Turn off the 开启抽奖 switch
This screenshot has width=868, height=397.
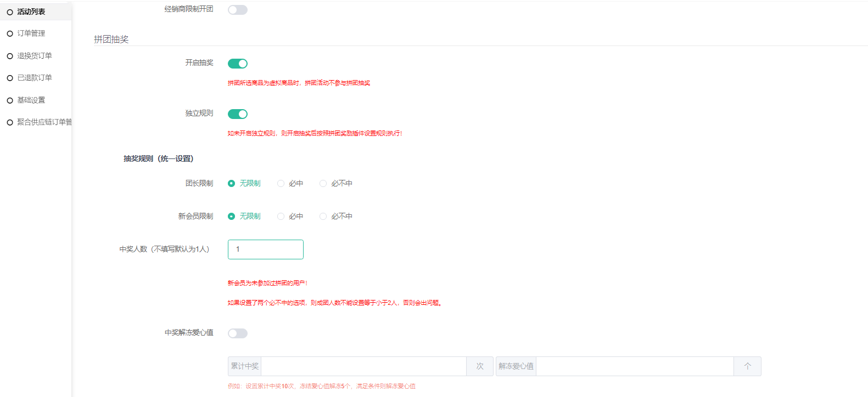(x=238, y=64)
